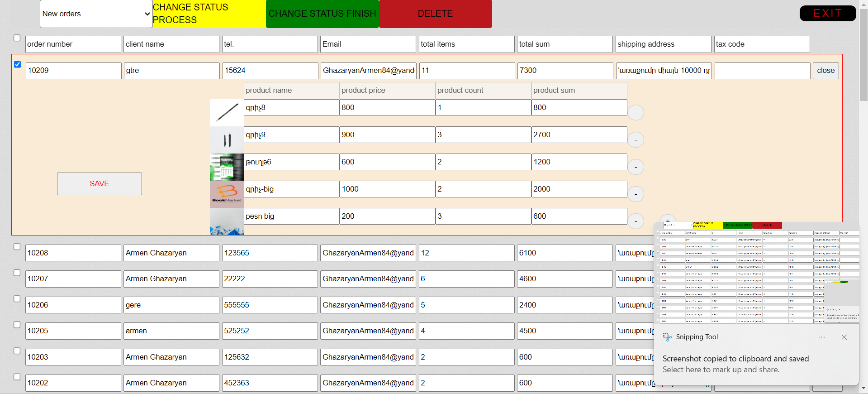Viewport: 868px width, 394px height.
Task: Click minus button beside գրիչ8 product row
Action: pos(636,112)
